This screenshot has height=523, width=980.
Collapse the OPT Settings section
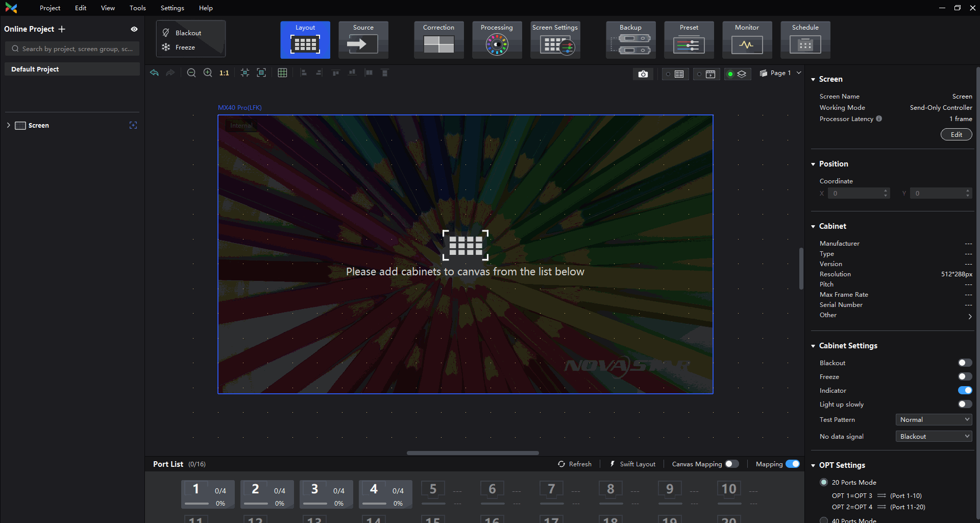click(813, 465)
